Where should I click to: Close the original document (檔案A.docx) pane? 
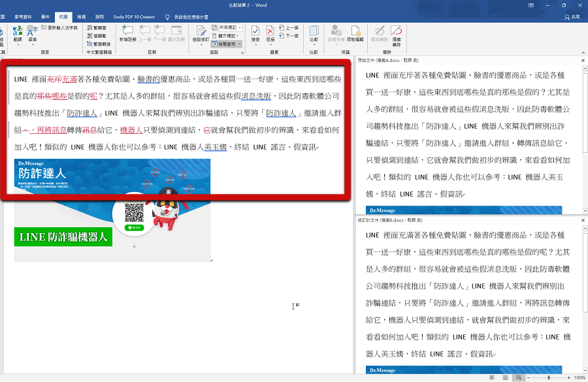point(583,60)
